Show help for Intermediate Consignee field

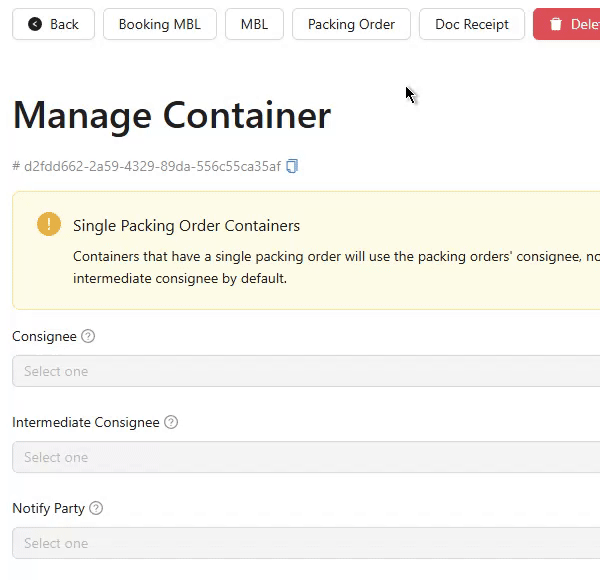point(171,422)
